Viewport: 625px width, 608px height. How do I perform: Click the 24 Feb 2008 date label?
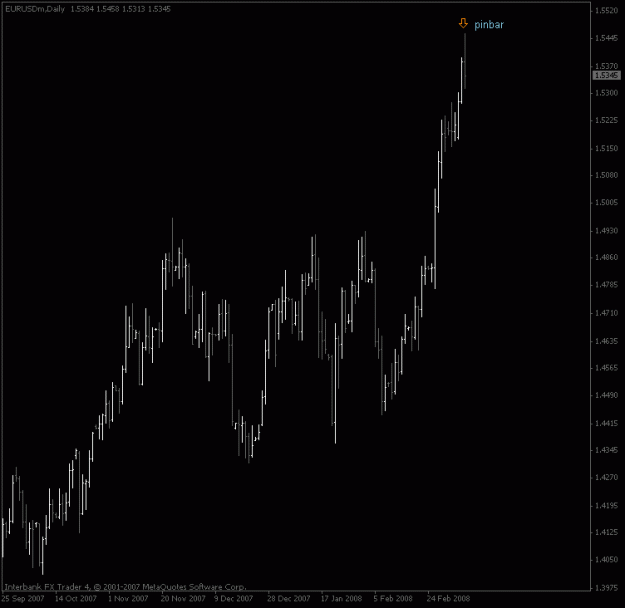pyautogui.click(x=448, y=598)
